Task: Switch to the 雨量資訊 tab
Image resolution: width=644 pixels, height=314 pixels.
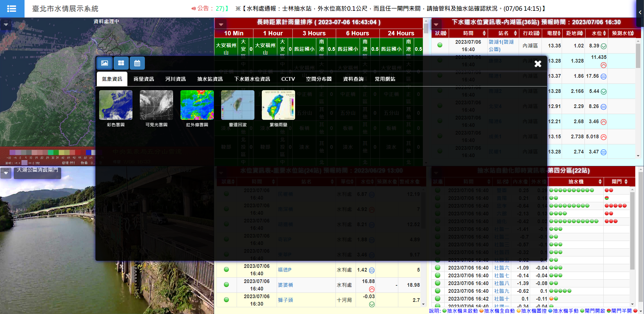Action: point(144,79)
